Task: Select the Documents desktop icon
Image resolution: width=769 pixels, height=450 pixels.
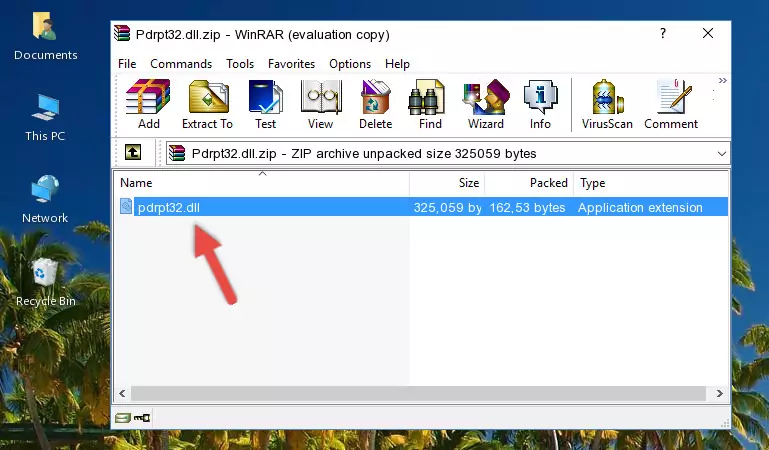Action: tap(46, 36)
